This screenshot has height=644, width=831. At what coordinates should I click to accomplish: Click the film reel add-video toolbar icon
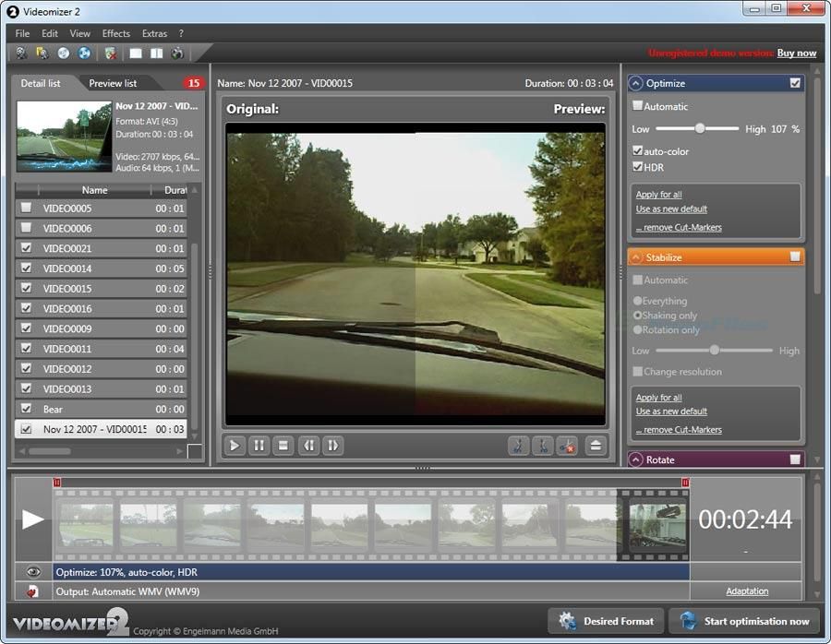click(x=21, y=53)
